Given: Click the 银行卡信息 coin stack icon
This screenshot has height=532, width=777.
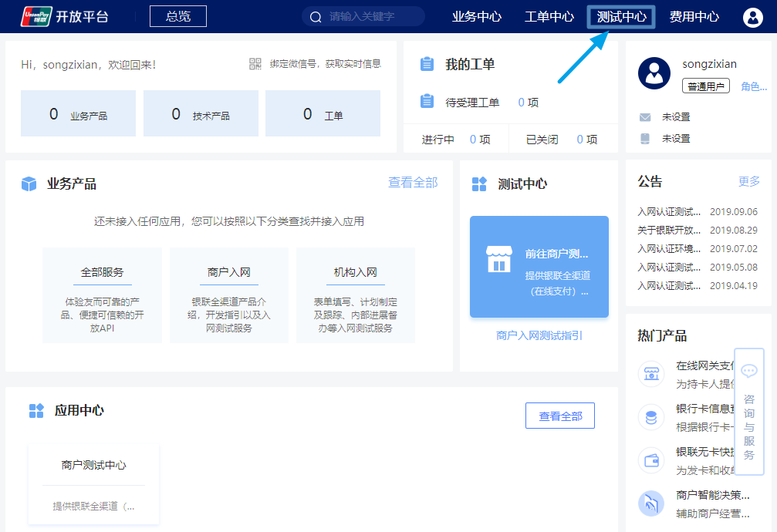Looking at the screenshot, I should 651,417.
